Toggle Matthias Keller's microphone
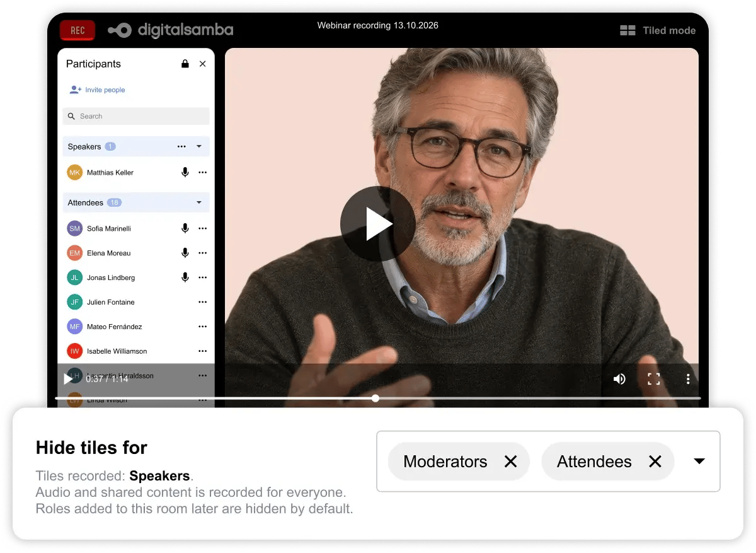756x553 pixels. click(x=185, y=172)
